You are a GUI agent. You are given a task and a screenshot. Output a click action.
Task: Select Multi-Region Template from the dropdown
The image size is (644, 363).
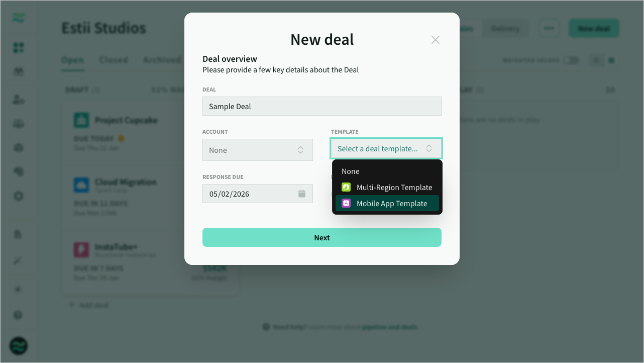[394, 187]
